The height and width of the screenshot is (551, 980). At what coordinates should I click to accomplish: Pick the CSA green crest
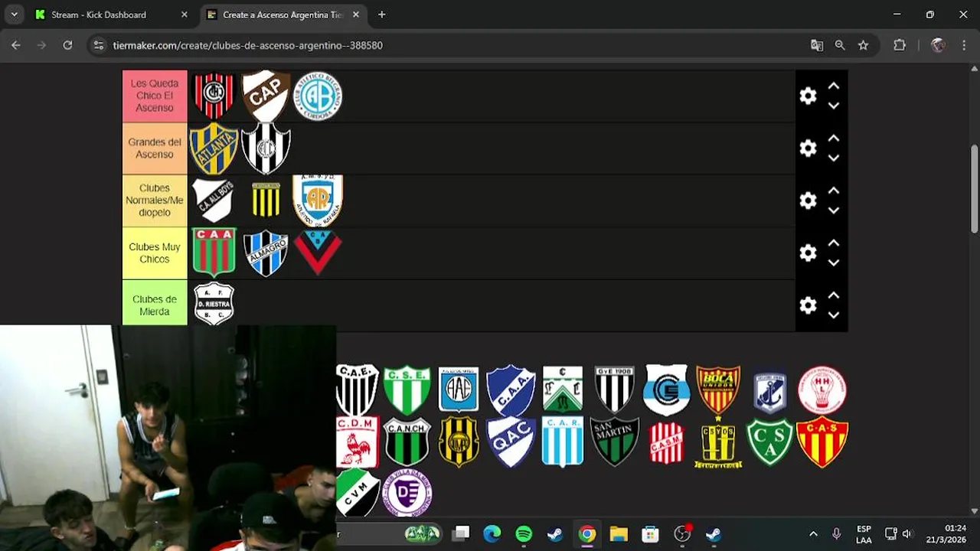(770, 442)
